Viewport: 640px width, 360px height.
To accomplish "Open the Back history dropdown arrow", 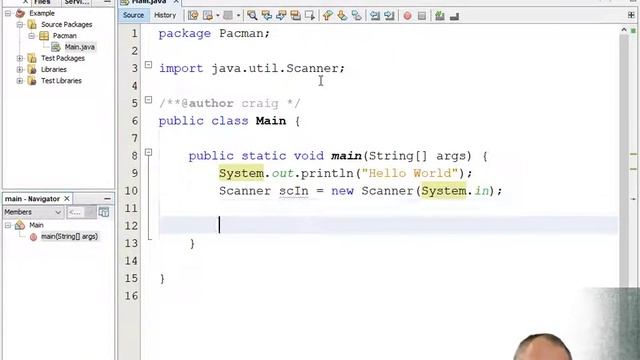I will [x=218, y=16].
